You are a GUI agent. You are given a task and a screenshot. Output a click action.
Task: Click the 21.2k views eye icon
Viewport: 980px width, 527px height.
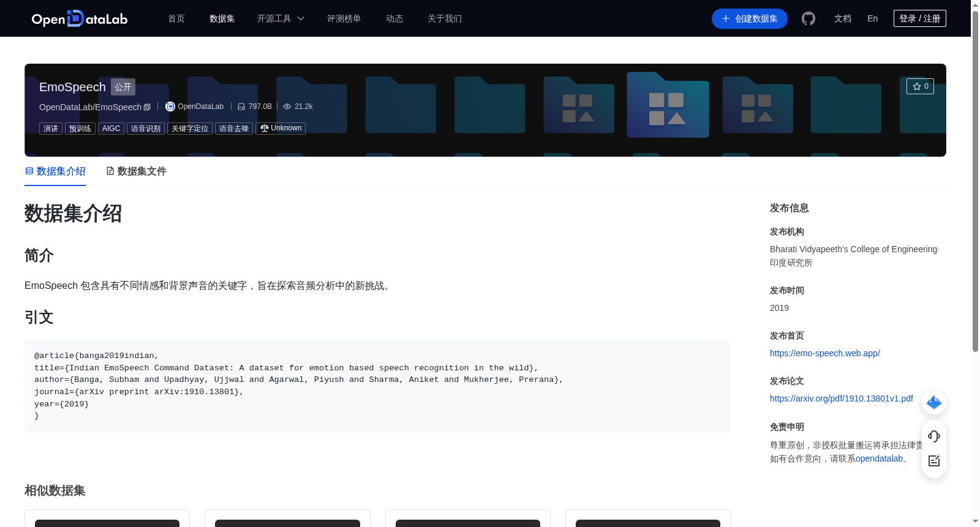287,107
